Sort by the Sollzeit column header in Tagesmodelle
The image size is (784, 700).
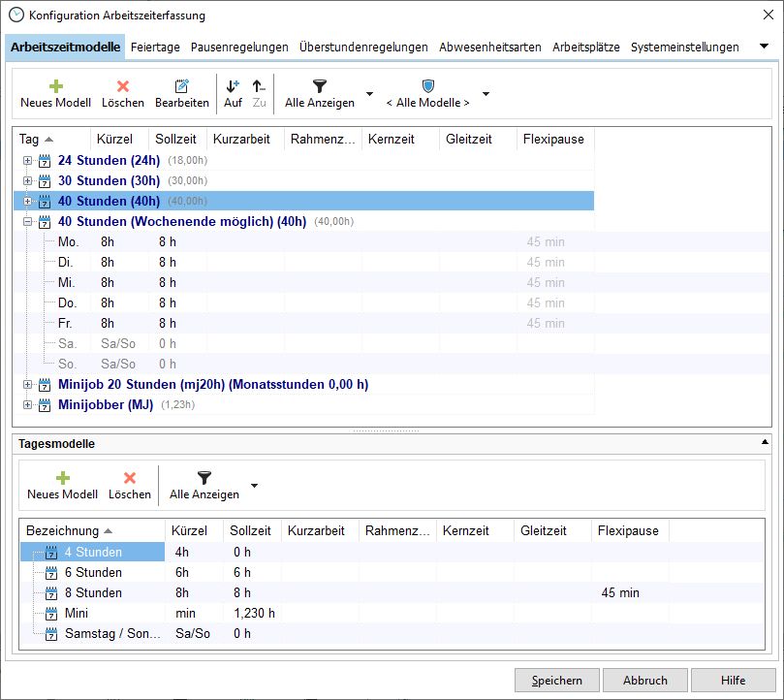click(x=251, y=530)
